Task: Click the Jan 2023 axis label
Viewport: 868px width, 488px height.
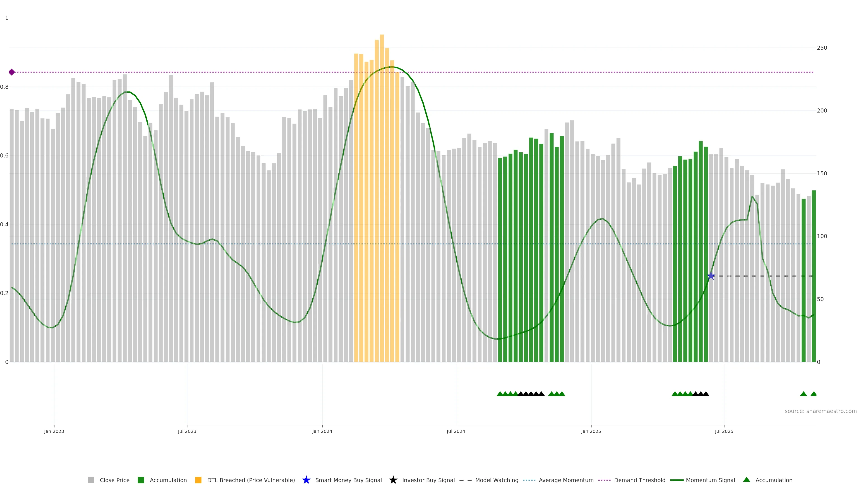Action: point(54,431)
